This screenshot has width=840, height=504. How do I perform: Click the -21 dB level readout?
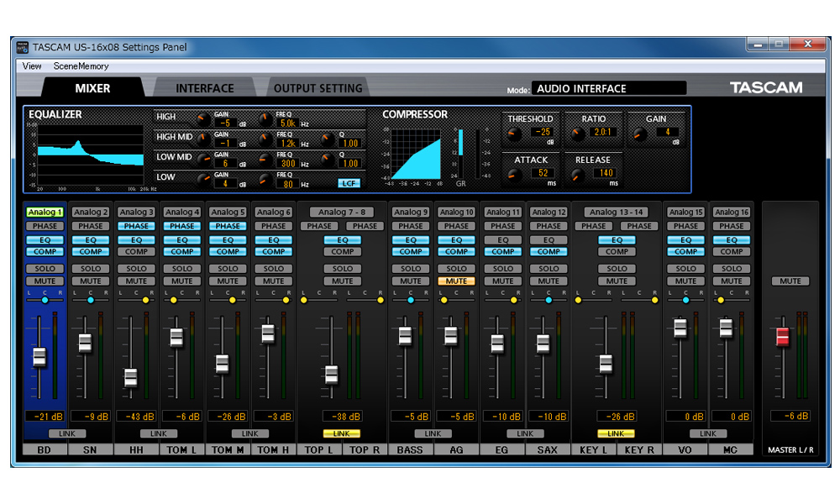point(45,416)
